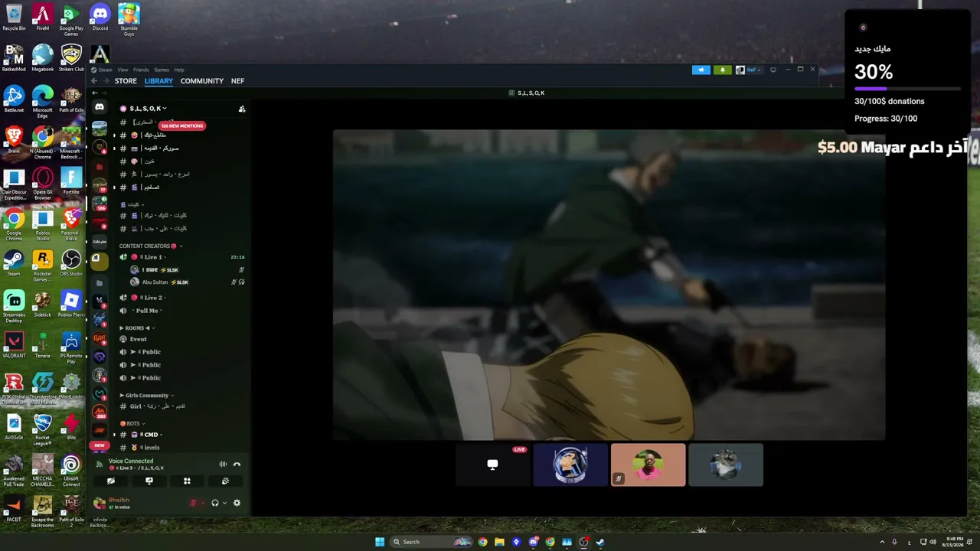Image resolution: width=980 pixels, height=551 pixels.
Task: Open the NEF profile tab in Steam
Action: 238,81
